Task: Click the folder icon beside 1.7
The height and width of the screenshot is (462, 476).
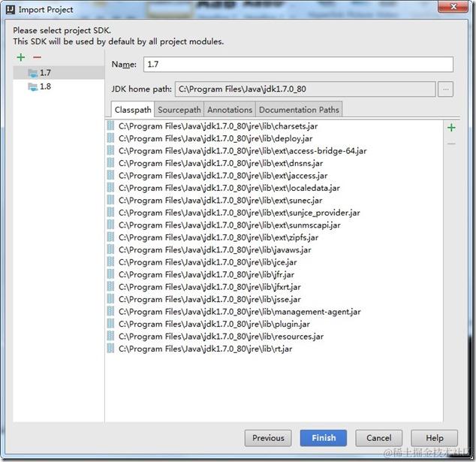Action: coord(32,73)
